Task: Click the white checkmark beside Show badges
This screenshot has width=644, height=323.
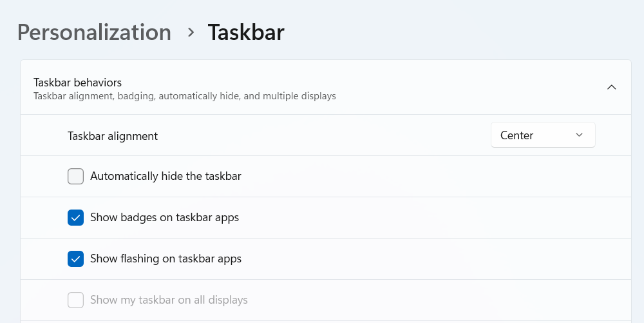Action: click(76, 218)
